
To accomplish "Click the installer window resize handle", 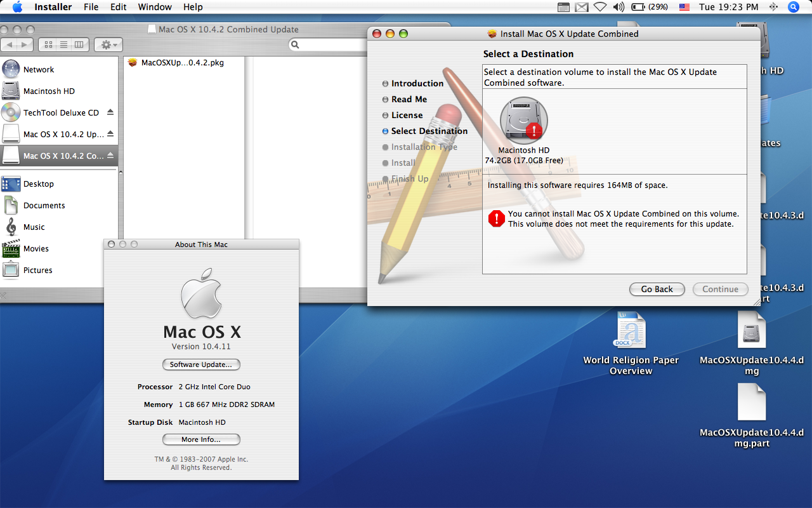I will coord(755,301).
